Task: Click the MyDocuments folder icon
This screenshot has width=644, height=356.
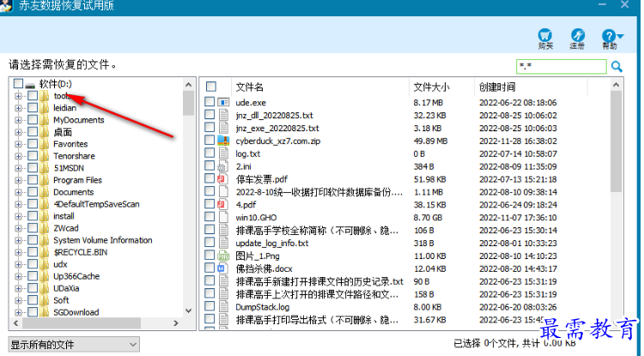Action: pos(45,120)
